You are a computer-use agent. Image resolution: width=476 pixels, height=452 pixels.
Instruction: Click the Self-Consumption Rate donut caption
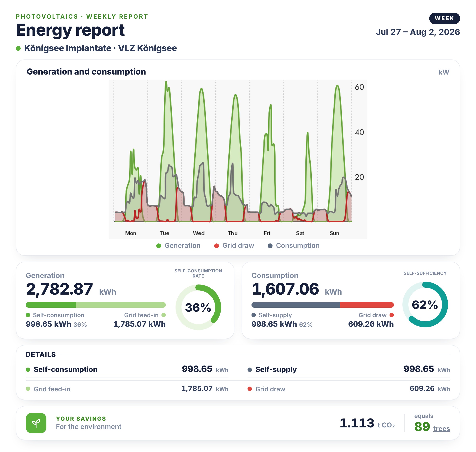[198, 273]
